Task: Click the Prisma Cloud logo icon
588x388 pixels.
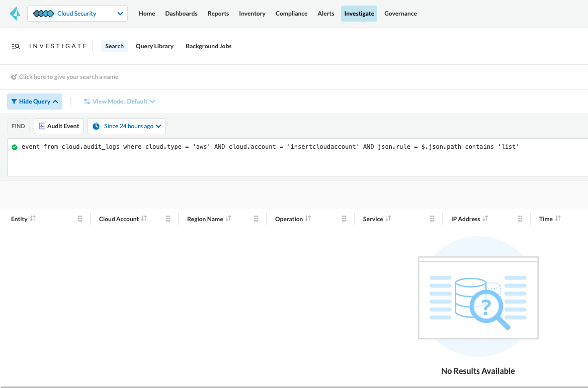Action: pyautogui.click(x=15, y=14)
